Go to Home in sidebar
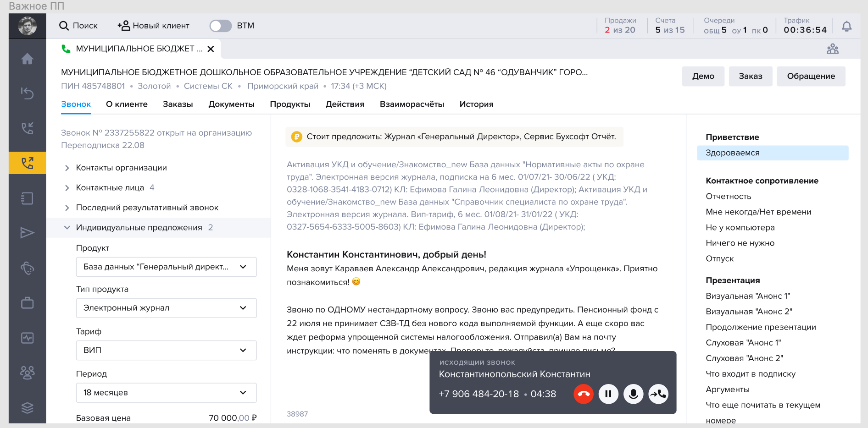 [x=27, y=59]
